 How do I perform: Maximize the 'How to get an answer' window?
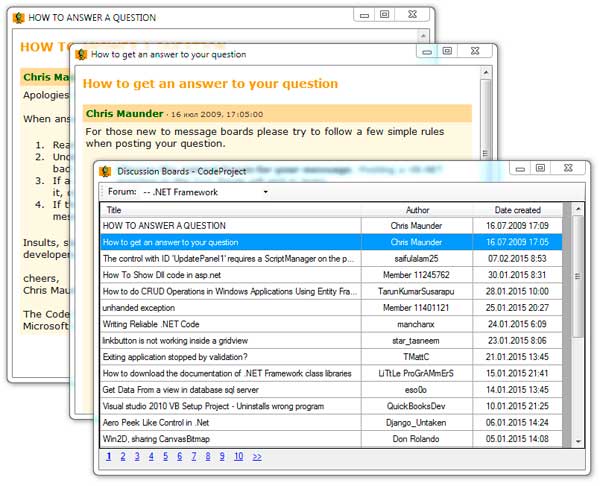coord(447,51)
